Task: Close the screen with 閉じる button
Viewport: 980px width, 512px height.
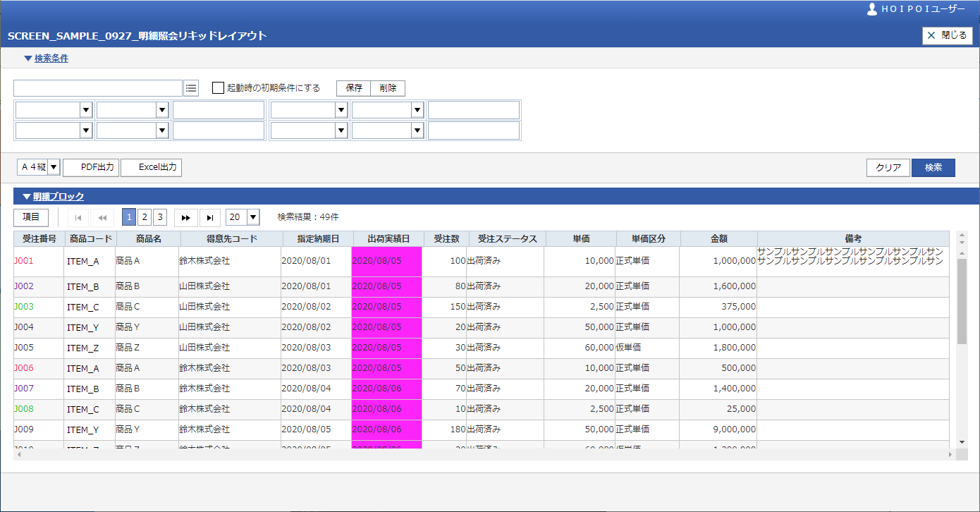Action: pyautogui.click(x=947, y=35)
